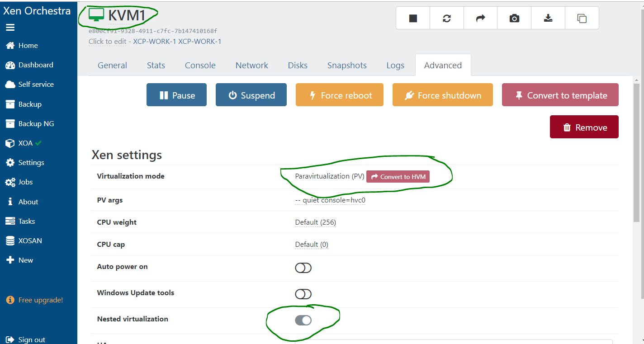Click the reboot VM refresh icon
The image size is (644, 344).
coord(447,18)
